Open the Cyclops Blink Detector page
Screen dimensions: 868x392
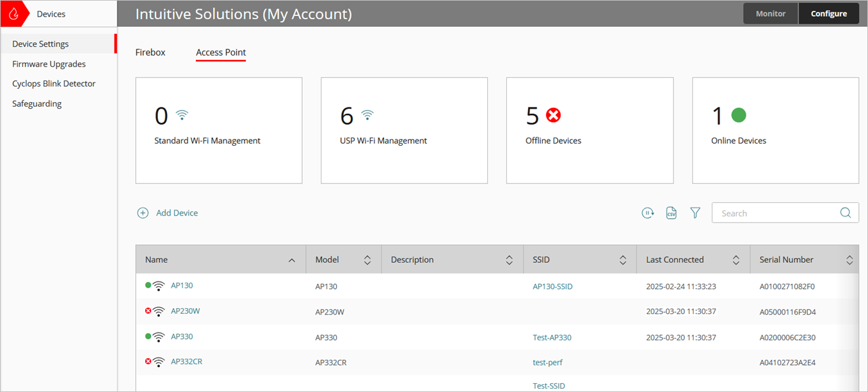point(54,83)
